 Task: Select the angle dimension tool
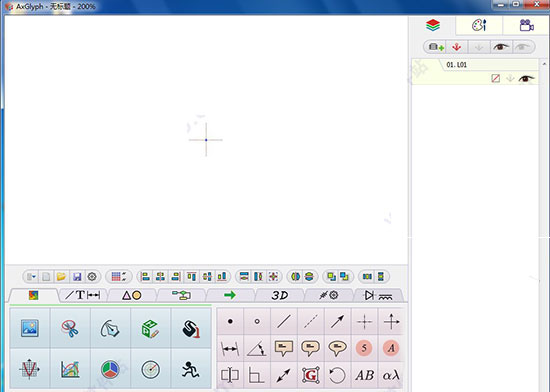(x=257, y=348)
